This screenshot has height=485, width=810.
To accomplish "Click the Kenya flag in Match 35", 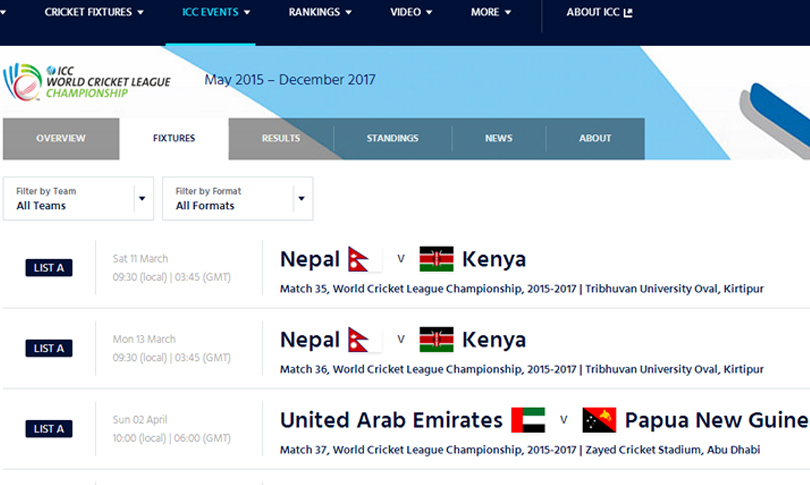I will tap(437, 259).
